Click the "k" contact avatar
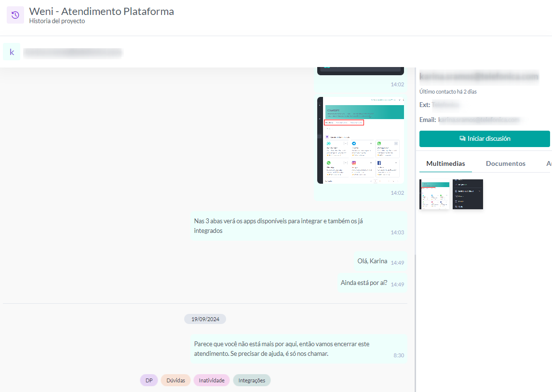552x392 pixels. click(x=12, y=52)
